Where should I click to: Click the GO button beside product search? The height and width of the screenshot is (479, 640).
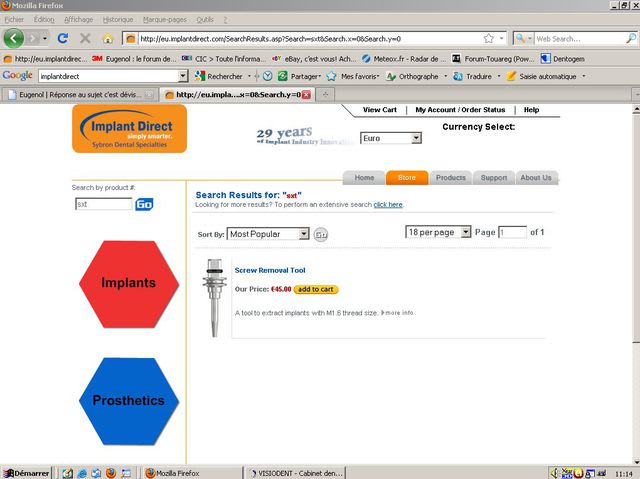pos(144,204)
